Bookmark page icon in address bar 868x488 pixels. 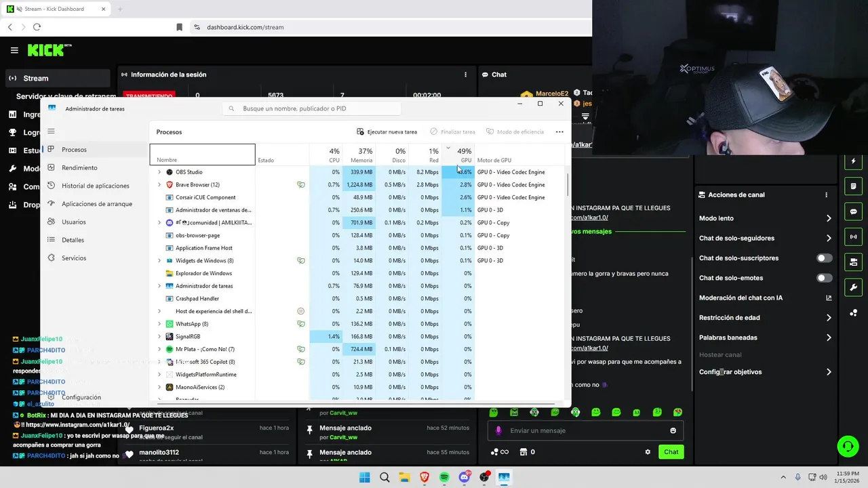pos(179,27)
